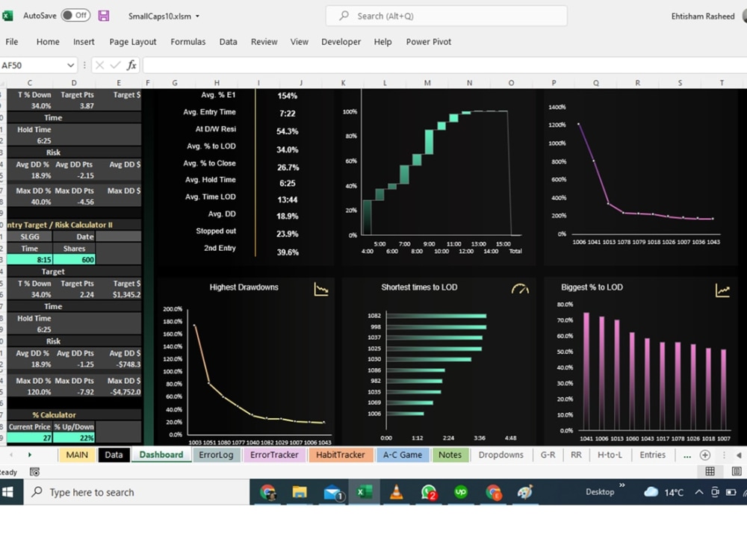Show hidden tray icons chevron

[x=698, y=492]
